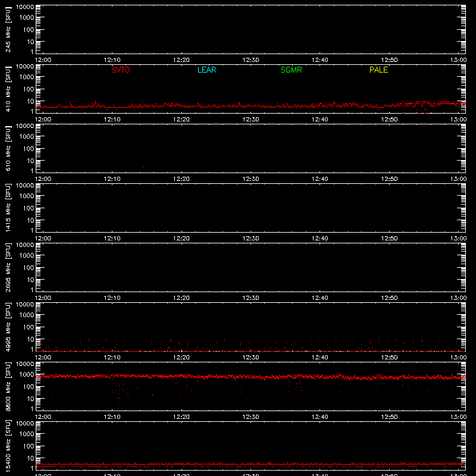The width and height of the screenshot is (476, 476).
Task: Click the green SGMR station label
Action: (291, 70)
